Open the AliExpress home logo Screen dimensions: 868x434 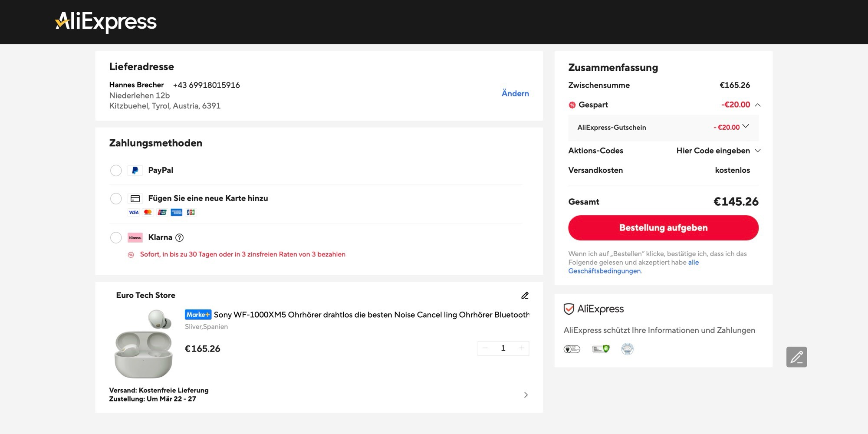tap(106, 22)
